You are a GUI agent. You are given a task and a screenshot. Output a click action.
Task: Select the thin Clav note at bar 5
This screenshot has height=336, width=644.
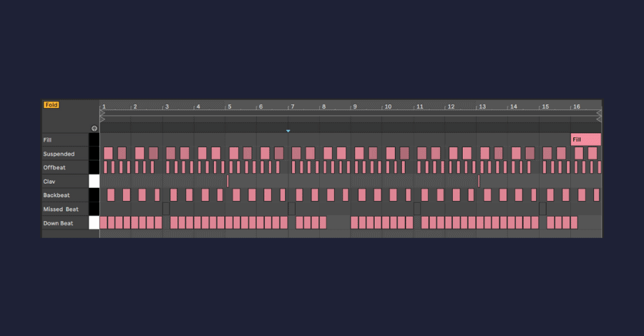coord(228,182)
